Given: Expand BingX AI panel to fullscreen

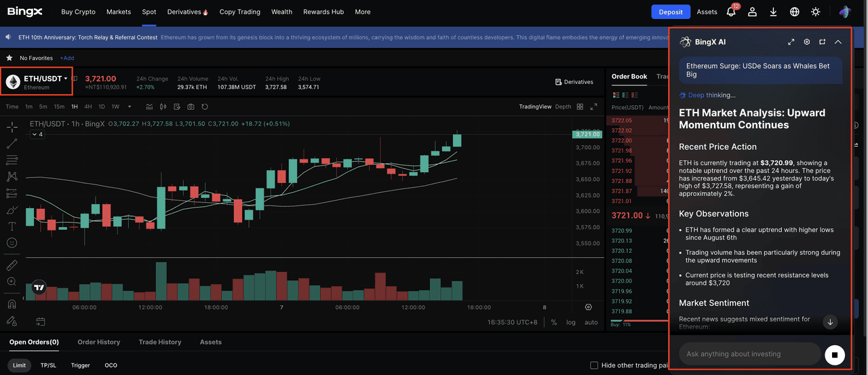Looking at the screenshot, I should pyautogui.click(x=791, y=42).
